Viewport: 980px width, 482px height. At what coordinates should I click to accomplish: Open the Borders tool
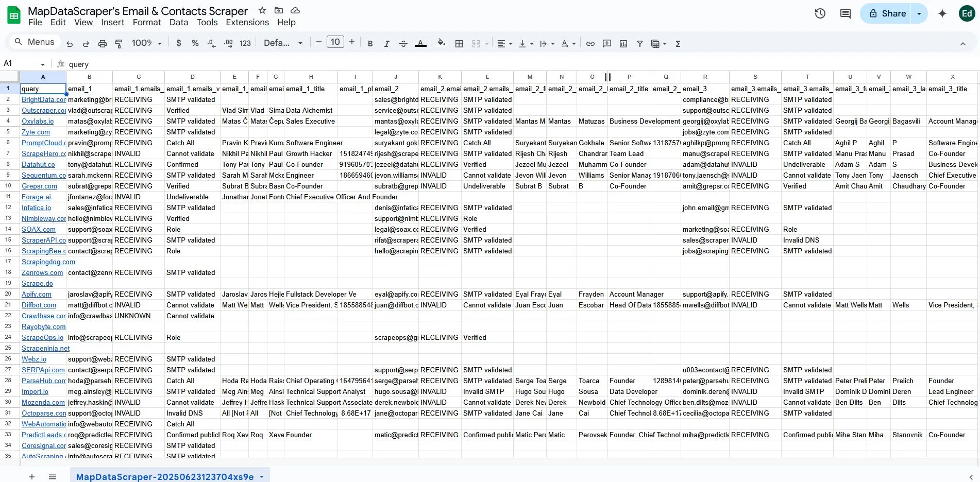click(459, 44)
